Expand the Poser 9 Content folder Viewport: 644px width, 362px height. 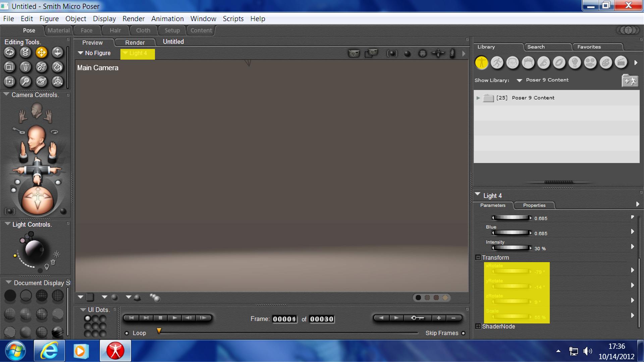click(478, 98)
